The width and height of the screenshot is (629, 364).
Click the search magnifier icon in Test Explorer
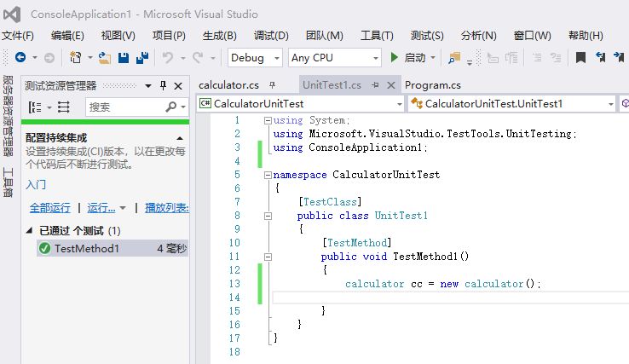[x=171, y=107]
